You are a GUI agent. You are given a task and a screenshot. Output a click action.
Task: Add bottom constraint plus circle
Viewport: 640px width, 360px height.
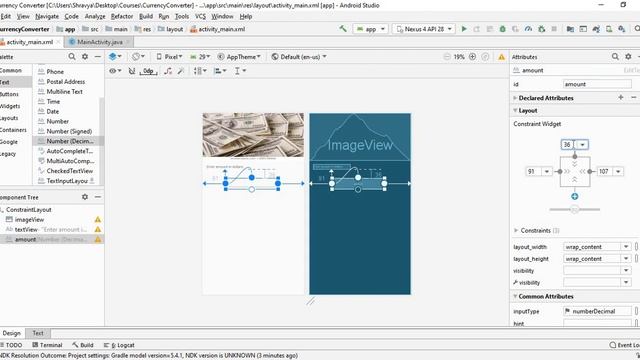575,196
